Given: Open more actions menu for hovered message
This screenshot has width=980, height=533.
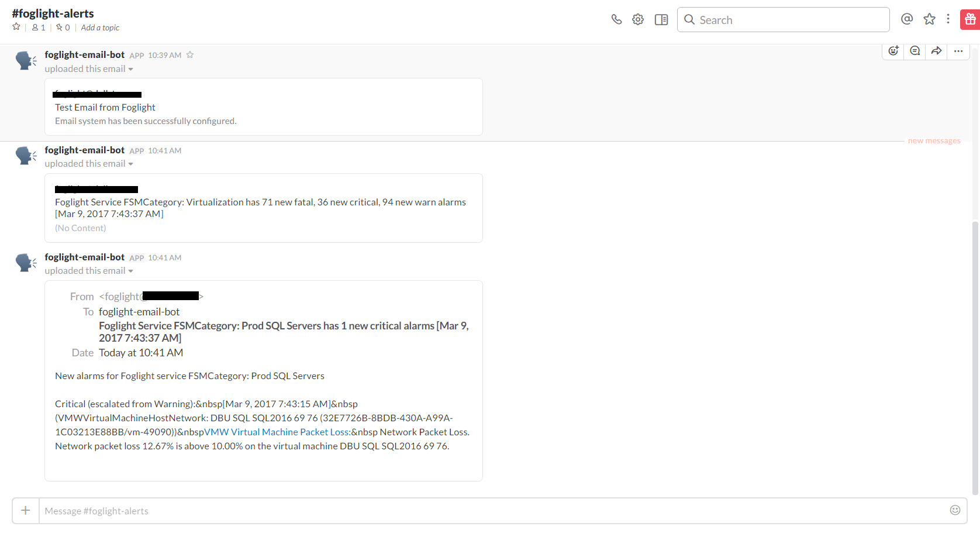Looking at the screenshot, I should click(x=958, y=51).
